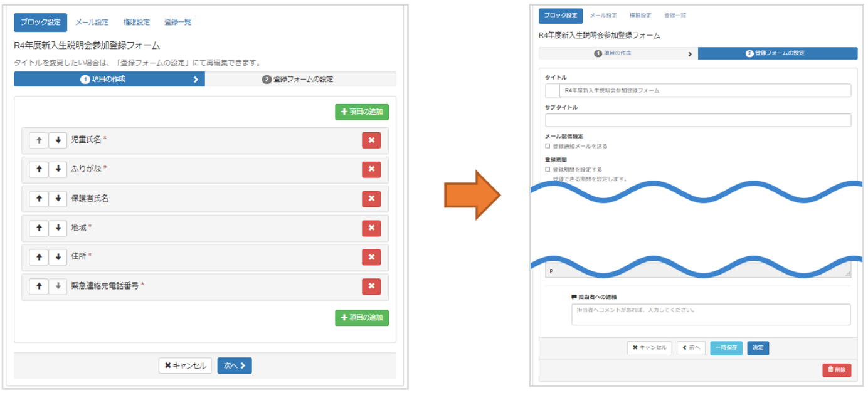Click the top green 項目の追加 button
The image size is (868, 393).
[362, 112]
